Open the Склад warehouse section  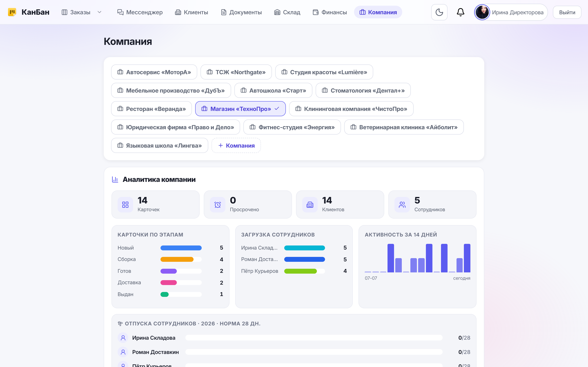pos(287,12)
